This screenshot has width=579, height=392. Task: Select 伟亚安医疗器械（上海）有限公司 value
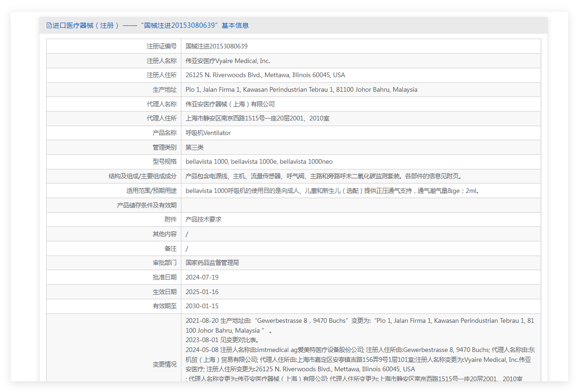point(230,104)
